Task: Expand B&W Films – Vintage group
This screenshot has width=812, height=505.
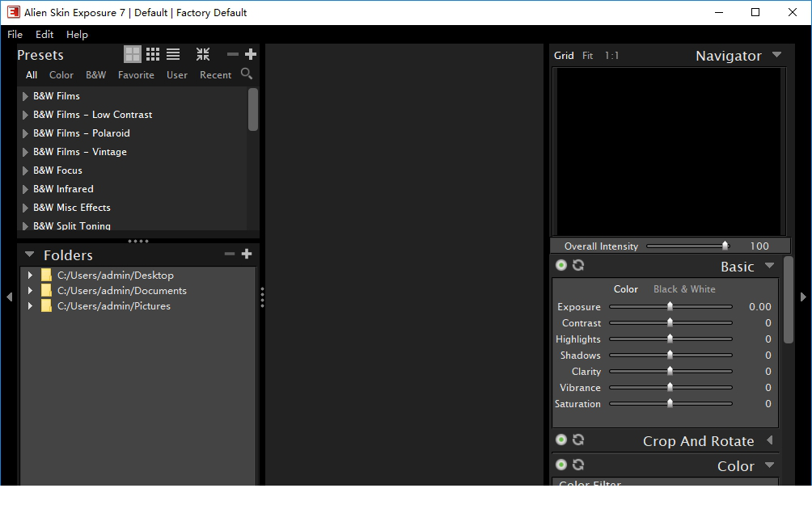Action: click(25, 152)
